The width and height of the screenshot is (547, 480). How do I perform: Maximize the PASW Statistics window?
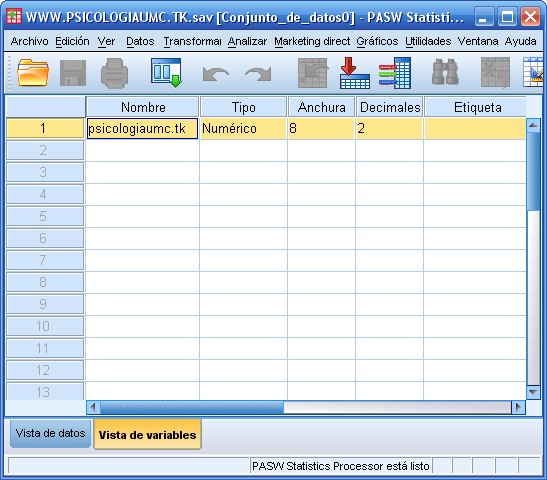[x=507, y=16]
